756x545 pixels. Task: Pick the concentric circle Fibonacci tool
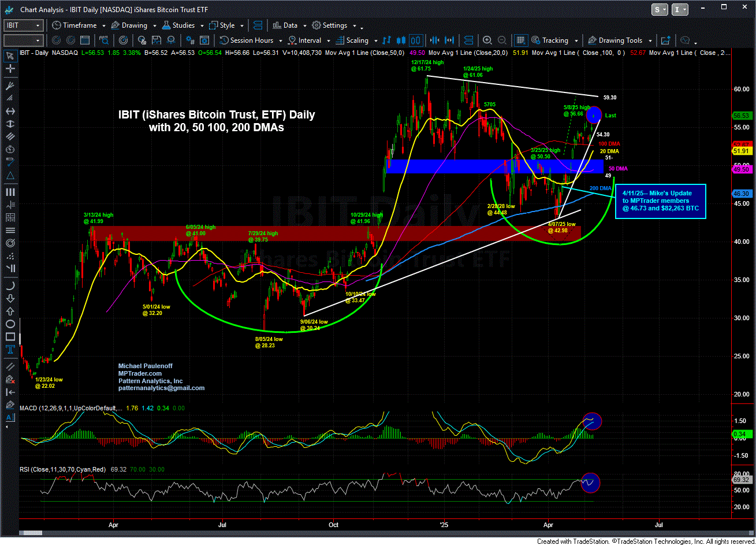11,244
